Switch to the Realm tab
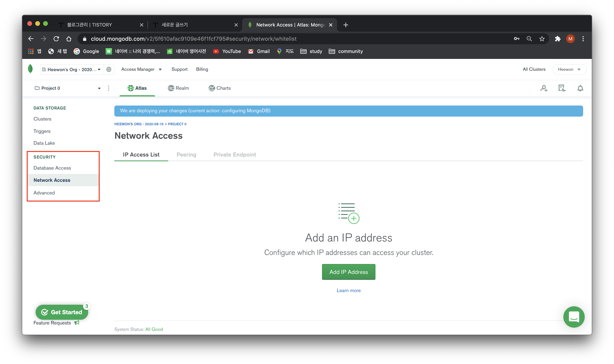Image resolution: width=614 pixels, height=364 pixels. click(178, 88)
